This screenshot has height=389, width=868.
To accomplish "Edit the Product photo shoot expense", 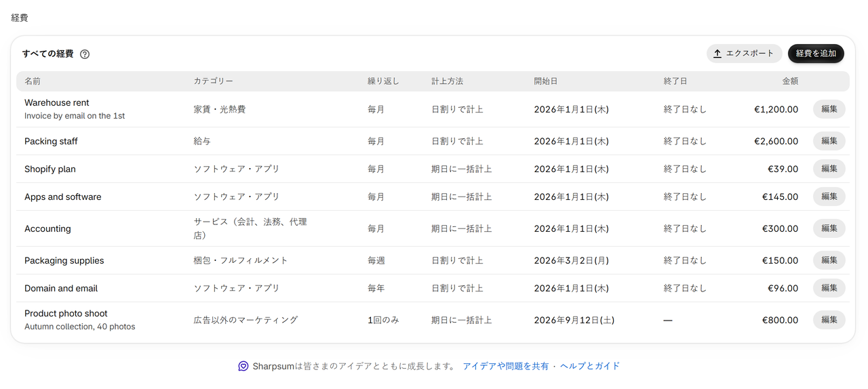I will coord(829,320).
